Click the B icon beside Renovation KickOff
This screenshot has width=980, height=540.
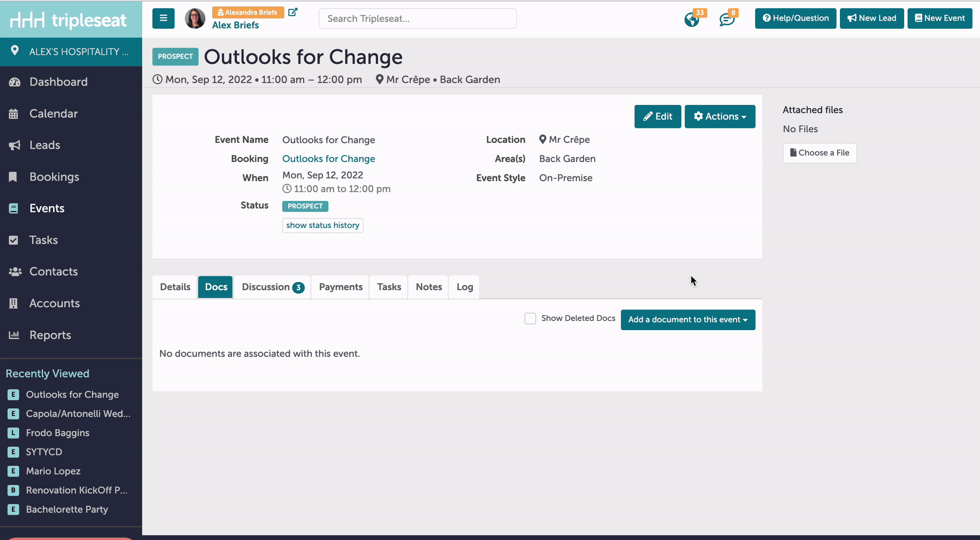tap(13, 490)
